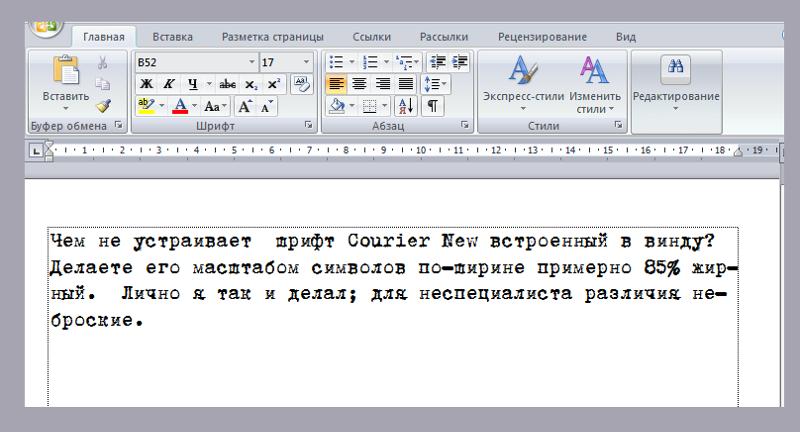This screenshot has width=800, height=432.
Task: Expand the Вставить paste options arrow
Action: pos(66,108)
